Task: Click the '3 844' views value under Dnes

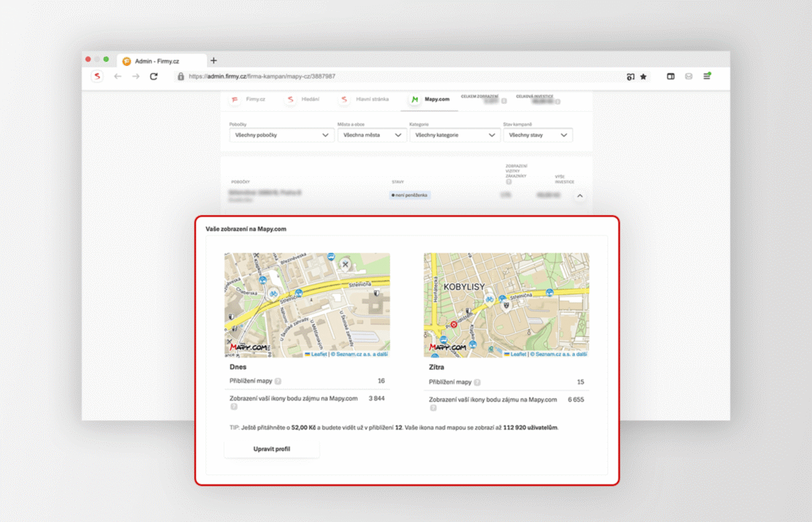Action: click(377, 398)
